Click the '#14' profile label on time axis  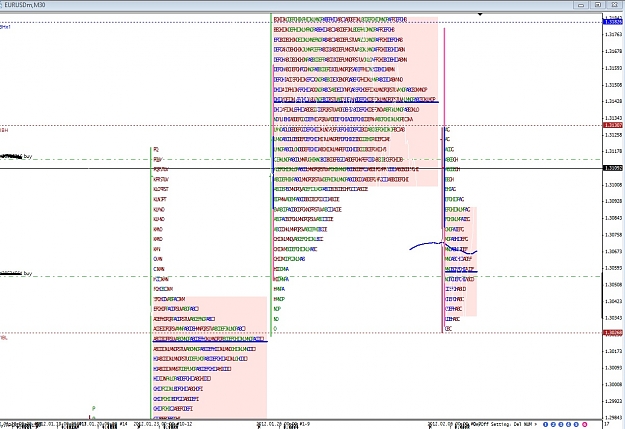[123, 424]
